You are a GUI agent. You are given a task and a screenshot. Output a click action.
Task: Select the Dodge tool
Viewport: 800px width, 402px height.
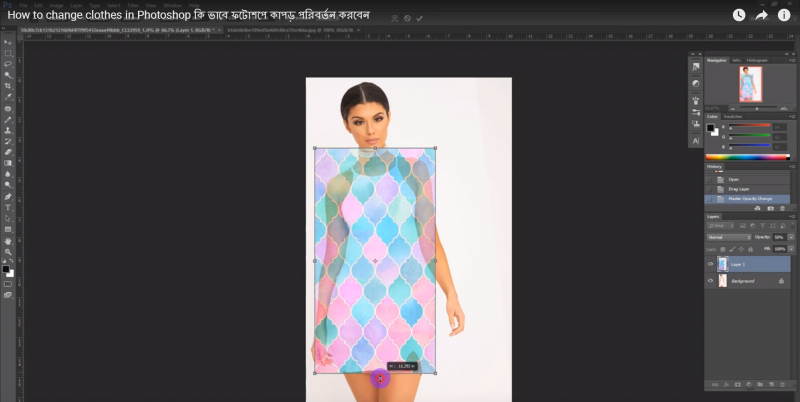point(8,185)
